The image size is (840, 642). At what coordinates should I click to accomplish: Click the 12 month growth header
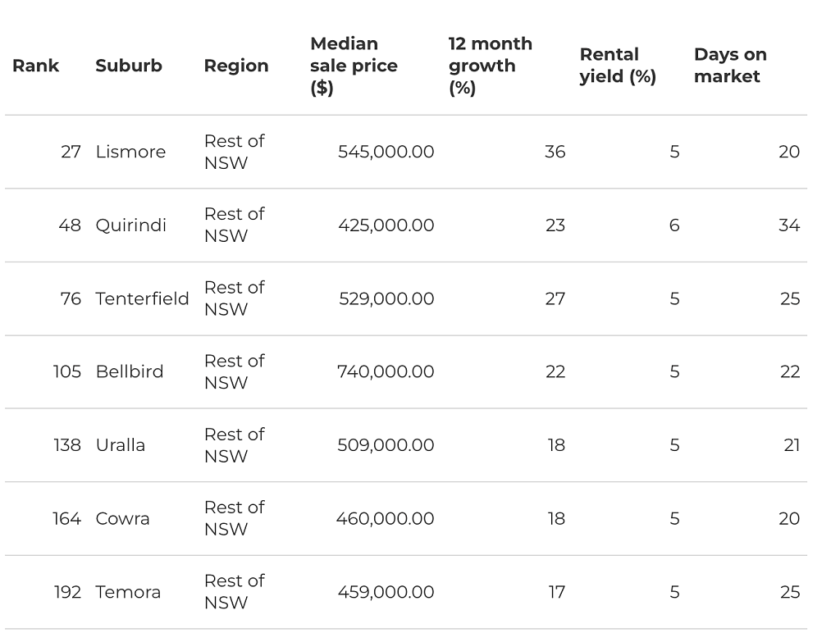[491, 66]
